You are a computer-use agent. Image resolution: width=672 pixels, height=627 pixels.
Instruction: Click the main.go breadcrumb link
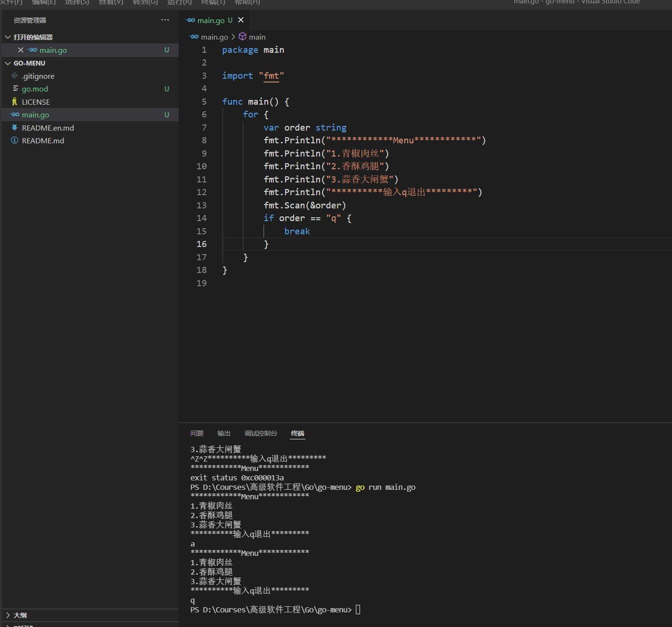pyautogui.click(x=214, y=37)
